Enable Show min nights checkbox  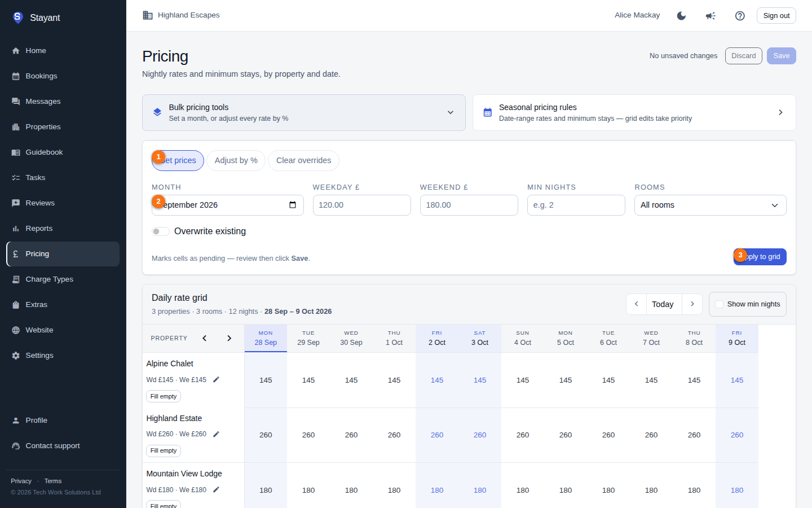click(719, 304)
